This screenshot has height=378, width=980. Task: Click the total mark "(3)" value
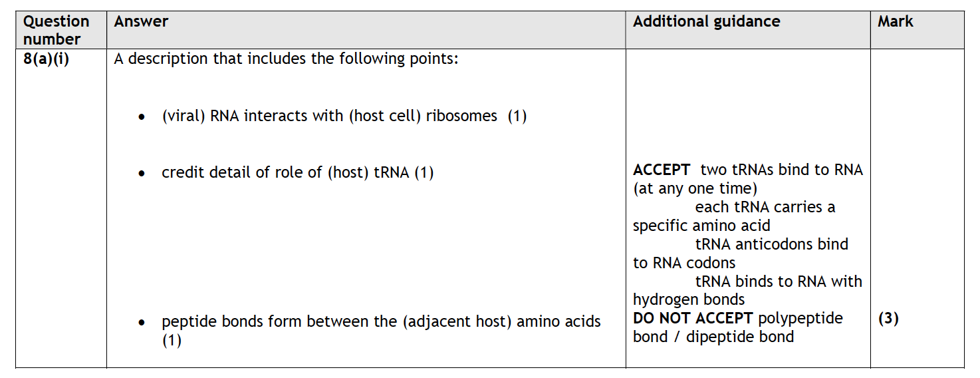click(x=888, y=319)
